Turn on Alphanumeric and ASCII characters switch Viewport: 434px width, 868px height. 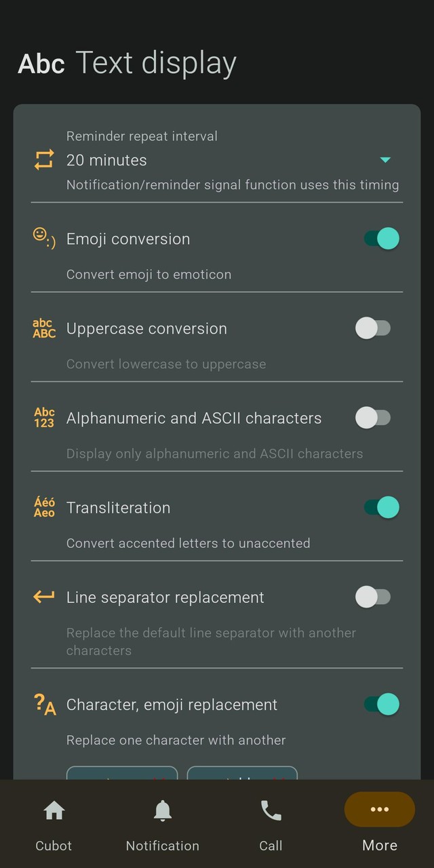click(x=373, y=418)
